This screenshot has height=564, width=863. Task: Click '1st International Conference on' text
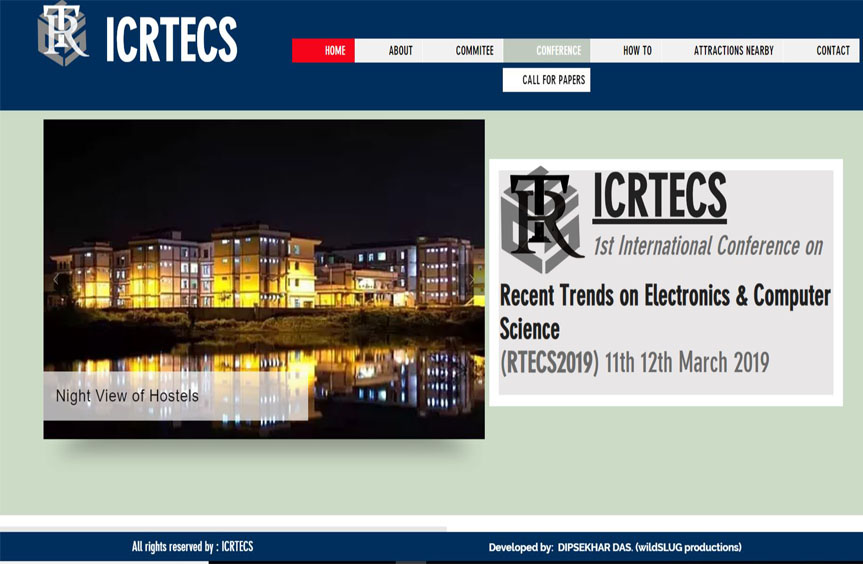[x=708, y=246]
